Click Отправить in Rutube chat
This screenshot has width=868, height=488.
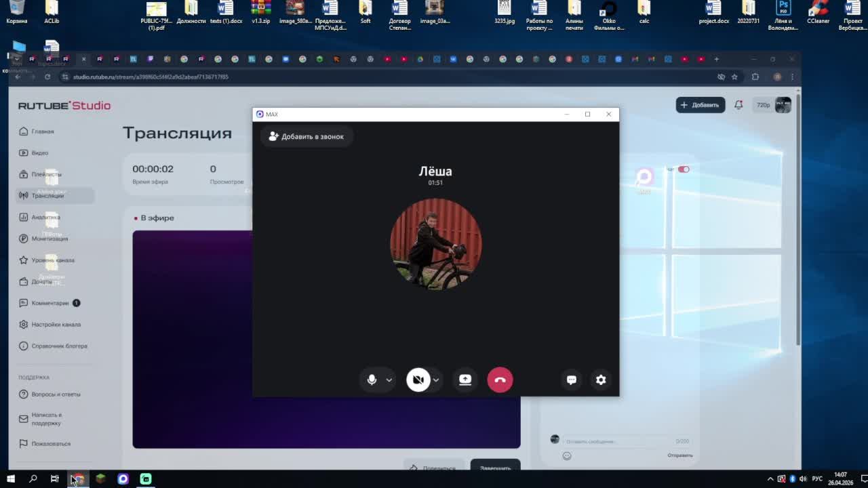pos(679,455)
